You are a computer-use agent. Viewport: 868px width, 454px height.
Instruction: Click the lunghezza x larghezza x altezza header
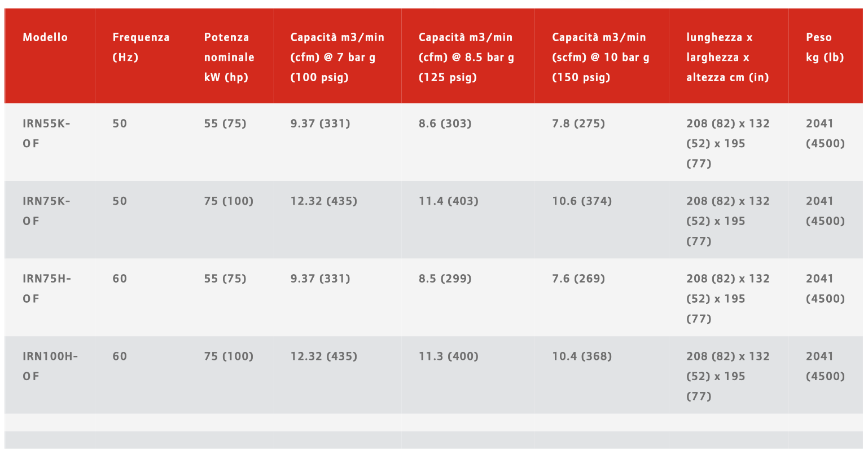pos(727,57)
